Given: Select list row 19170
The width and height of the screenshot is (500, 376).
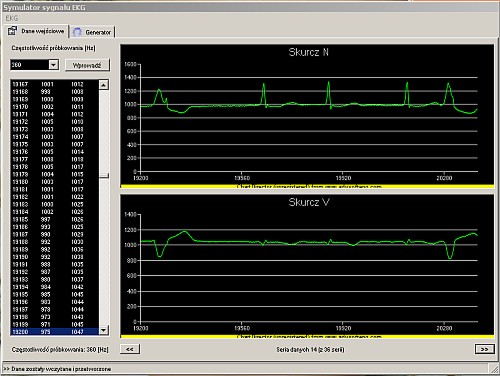Looking at the screenshot, I should 55,107.
